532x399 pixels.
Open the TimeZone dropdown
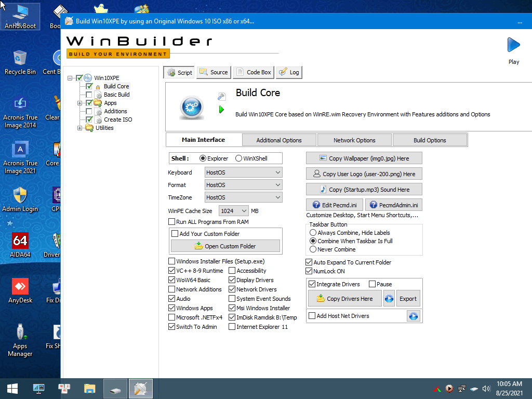244,197
